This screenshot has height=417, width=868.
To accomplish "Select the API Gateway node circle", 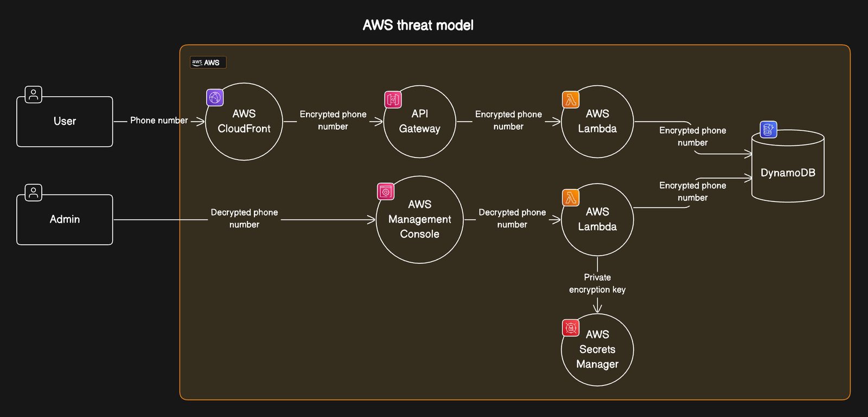I will click(x=419, y=122).
